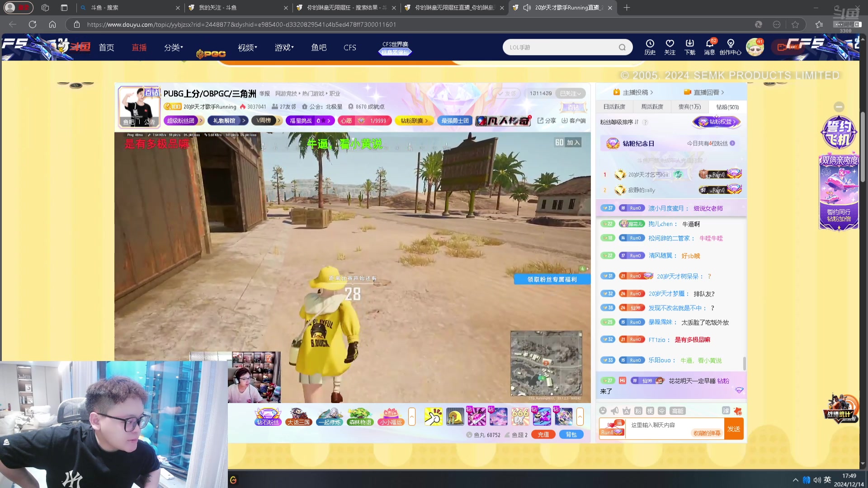Switch to browser tab 我的关注 - 斗鱼
Viewport: 868px width, 488px height.
tap(237, 8)
